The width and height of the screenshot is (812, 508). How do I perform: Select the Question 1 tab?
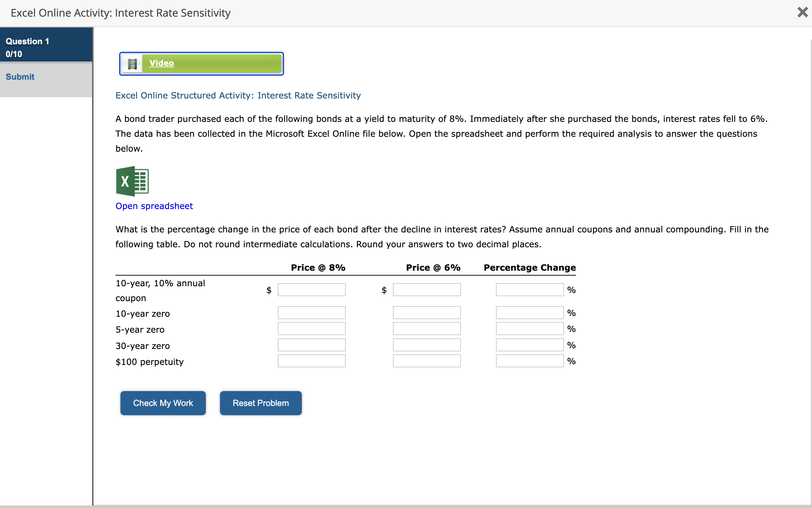pos(27,41)
